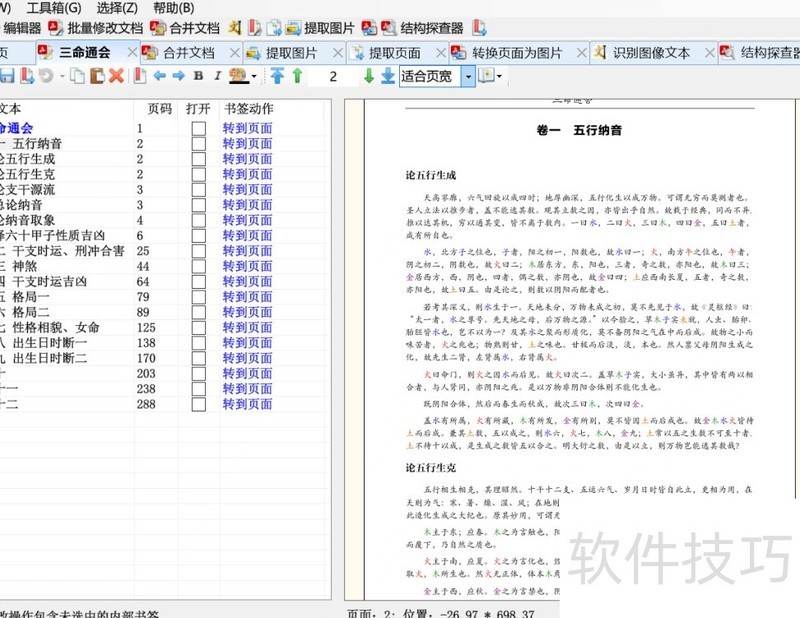The image size is (800, 618).
Task: Open the 编辑器 tool on the top toolbar
Action: (x=22, y=30)
